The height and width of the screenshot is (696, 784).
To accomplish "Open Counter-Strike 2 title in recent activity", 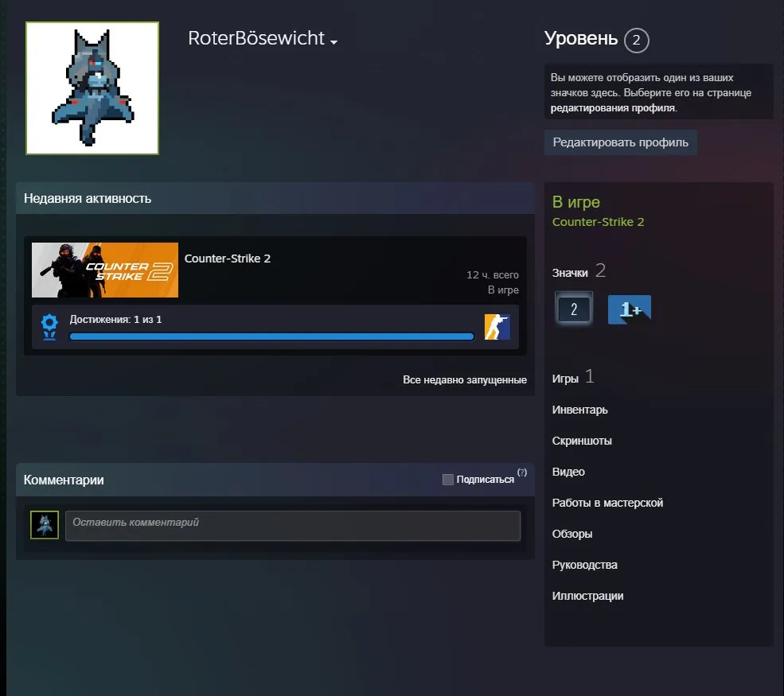I will coord(228,259).
